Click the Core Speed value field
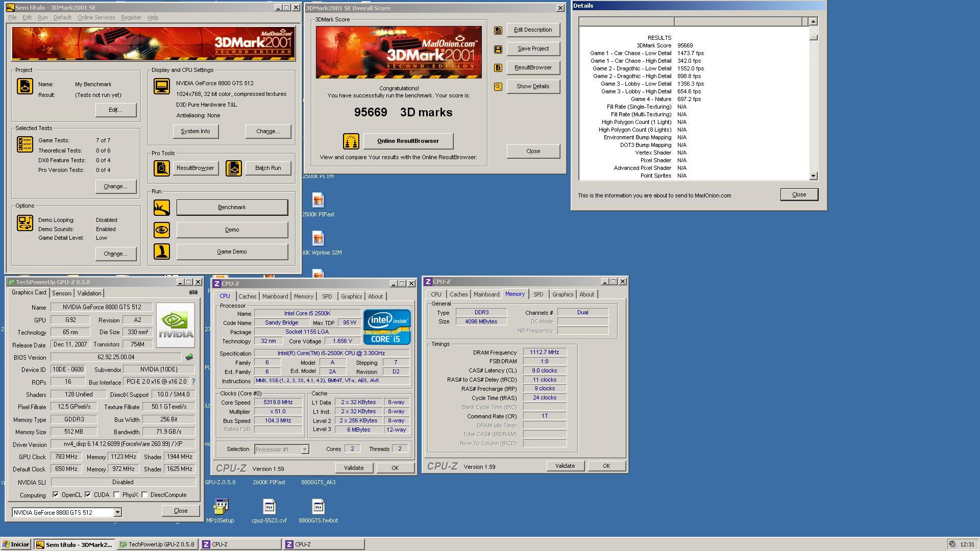Screen dimensions: 980x551 (x=278, y=402)
